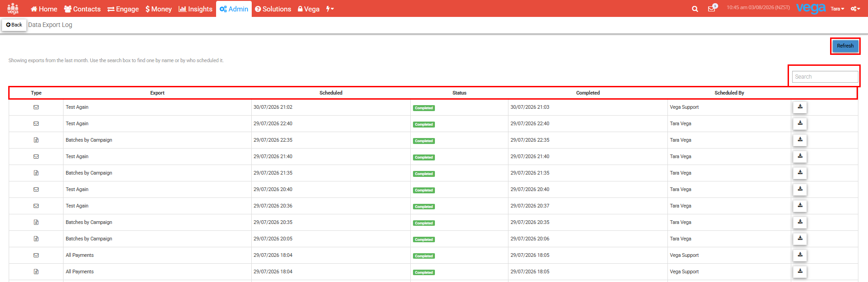Expand the lightning bolt quick actions dropdown
Image resolution: width=868 pixels, height=282 pixels.
click(330, 9)
